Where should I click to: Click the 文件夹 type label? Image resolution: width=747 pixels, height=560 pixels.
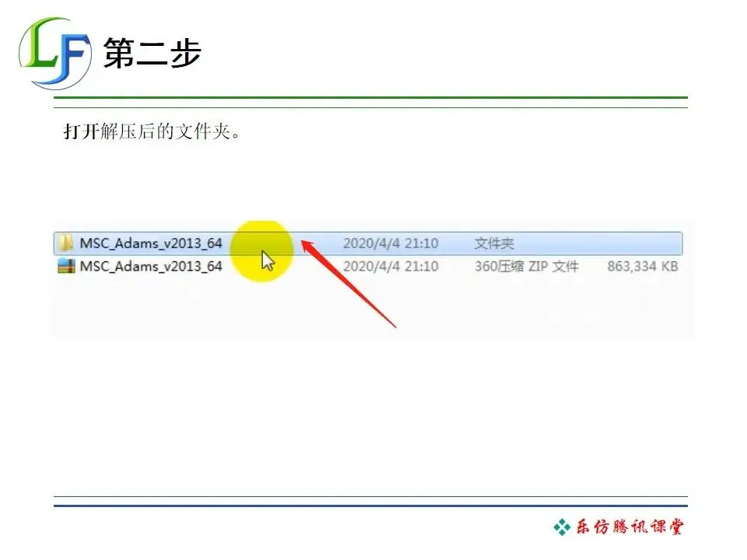[494, 243]
